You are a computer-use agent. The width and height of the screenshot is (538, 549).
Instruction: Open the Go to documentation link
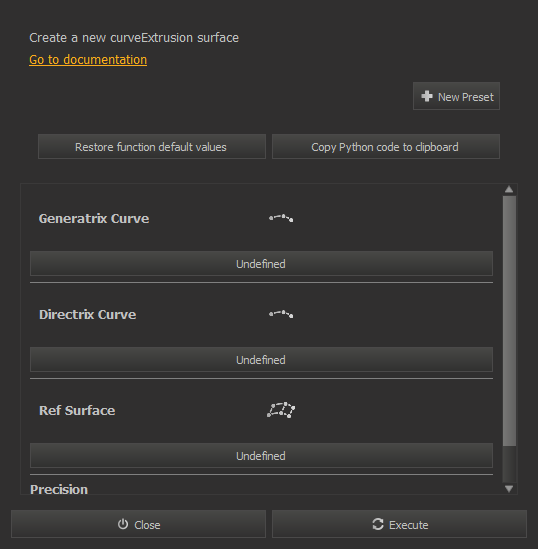tap(88, 60)
